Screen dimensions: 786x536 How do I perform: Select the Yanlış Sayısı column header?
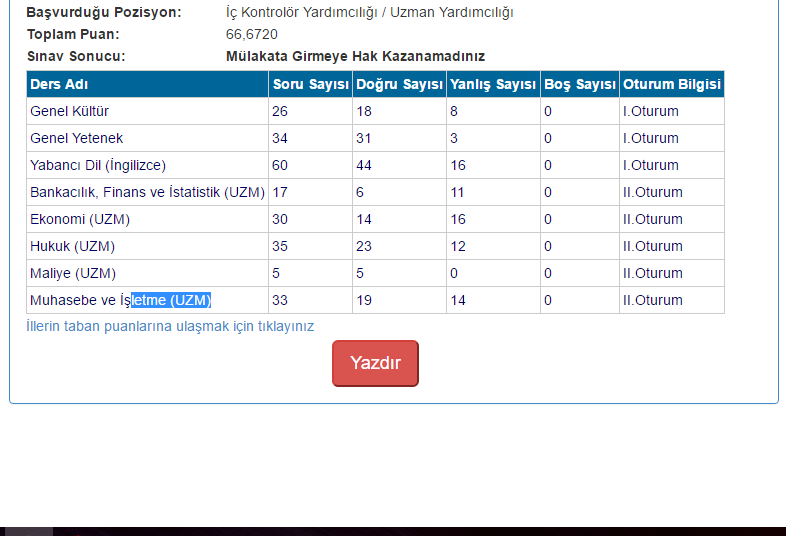[493, 84]
